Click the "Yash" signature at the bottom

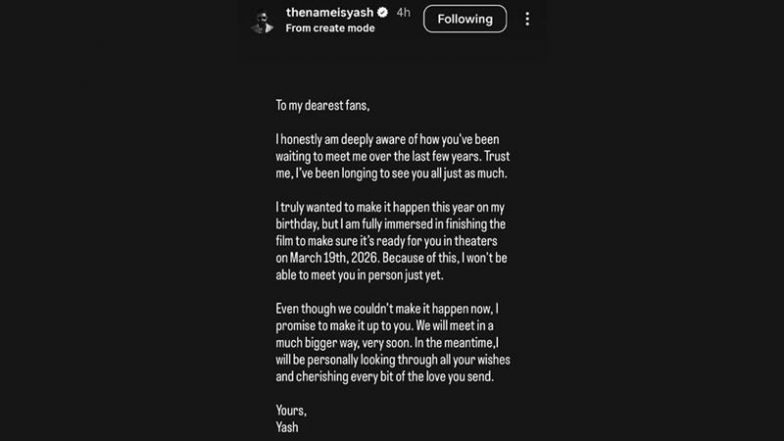click(x=287, y=426)
